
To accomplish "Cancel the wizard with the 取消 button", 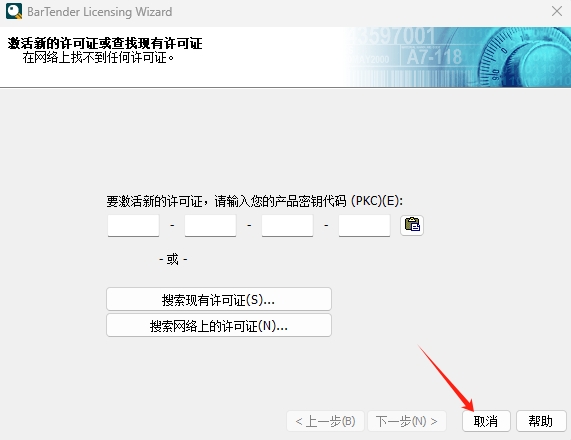I will [486, 421].
